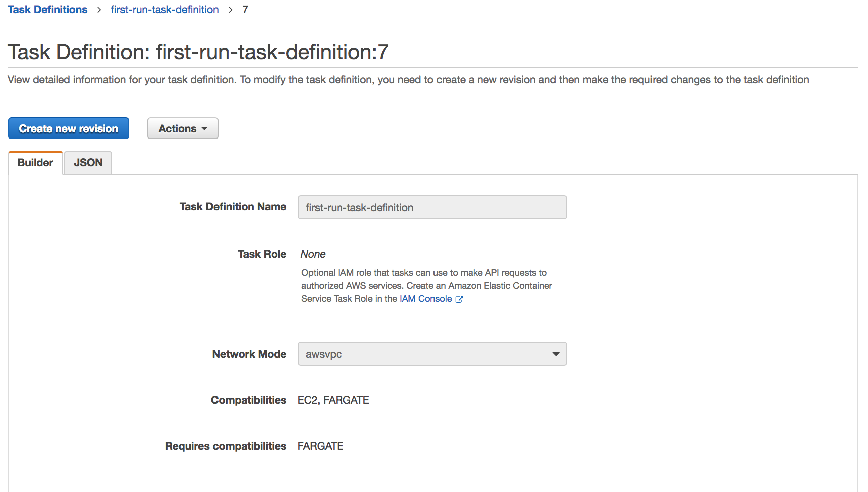The height and width of the screenshot is (492, 868).
Task: Switch to the JSON tab
Action: point(88,163)
